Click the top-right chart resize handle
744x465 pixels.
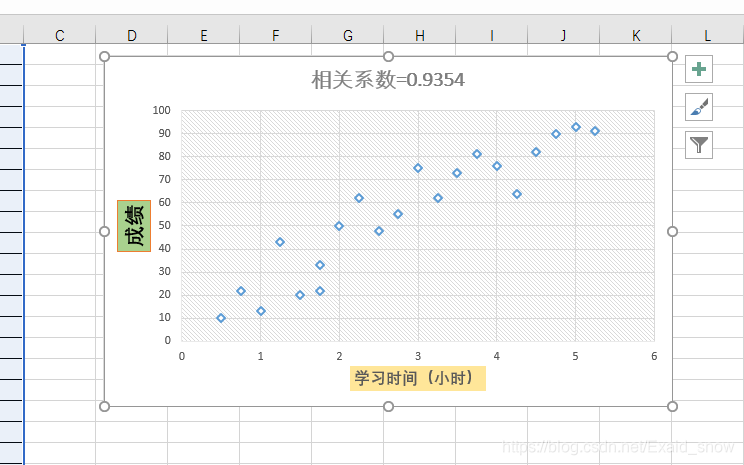coord(672,57)
